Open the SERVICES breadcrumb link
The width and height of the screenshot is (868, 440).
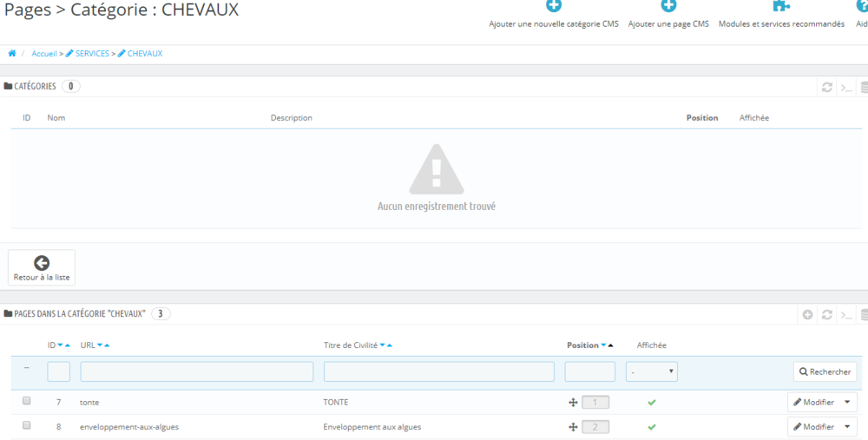click(x=93, y=54)
